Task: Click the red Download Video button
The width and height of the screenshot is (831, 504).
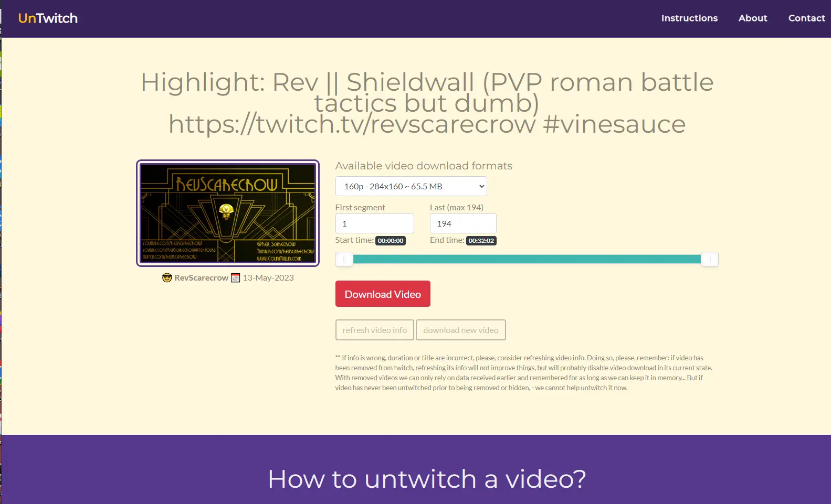Action: coord(383,294)
